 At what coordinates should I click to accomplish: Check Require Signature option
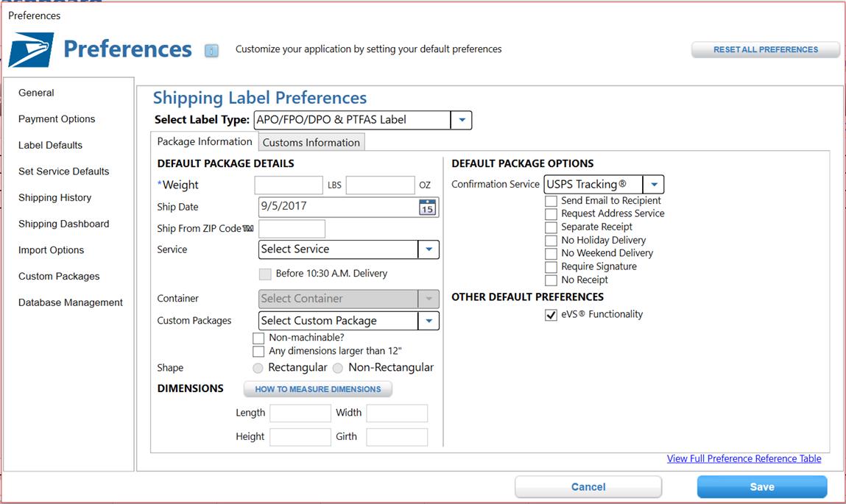[x=551, y=267]
